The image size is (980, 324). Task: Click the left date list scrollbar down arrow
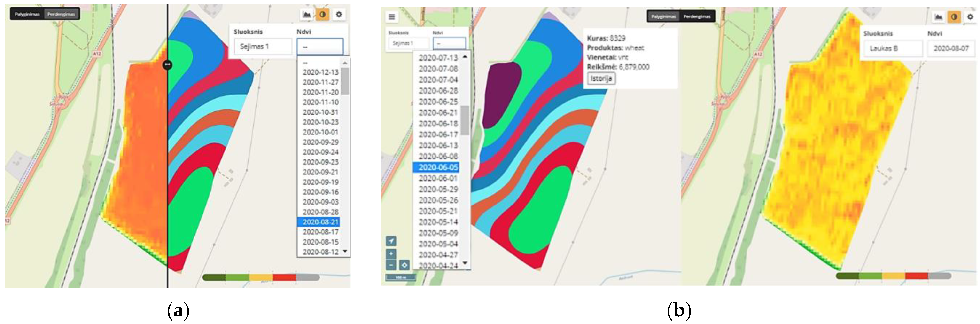[345, 251]
